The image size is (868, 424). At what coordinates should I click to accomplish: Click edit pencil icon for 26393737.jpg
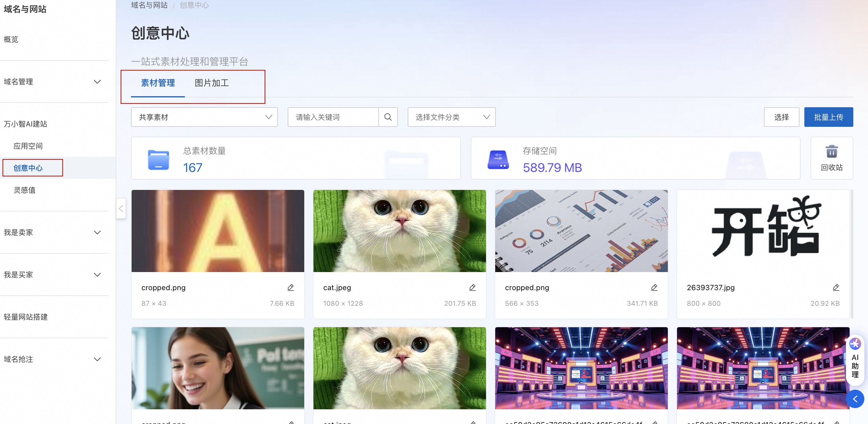pos(836,287)
